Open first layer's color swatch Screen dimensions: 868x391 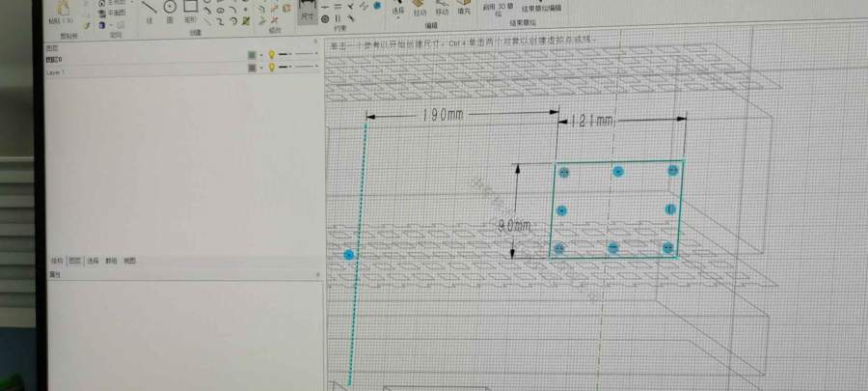(252, 55)
